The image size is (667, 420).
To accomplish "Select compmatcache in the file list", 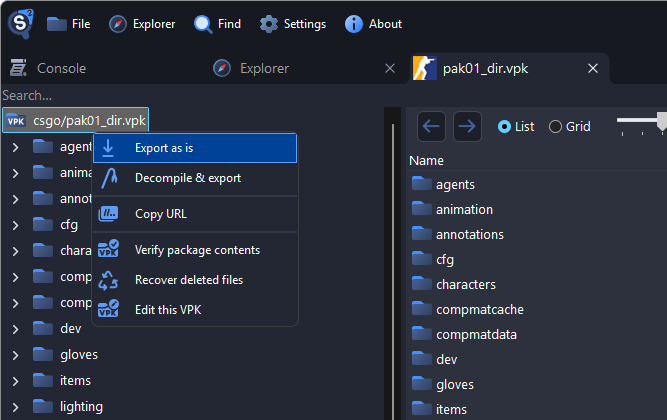I will coord(480,309).
